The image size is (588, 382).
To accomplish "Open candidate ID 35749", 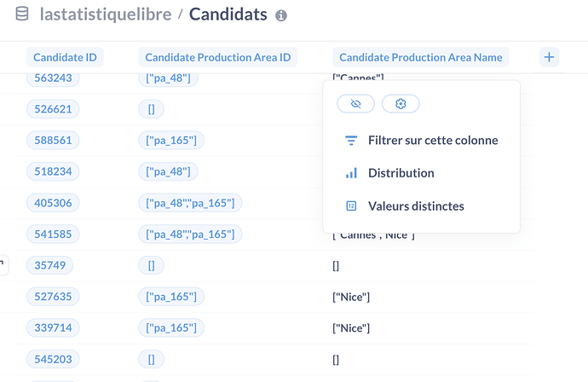I will [50, 265].
